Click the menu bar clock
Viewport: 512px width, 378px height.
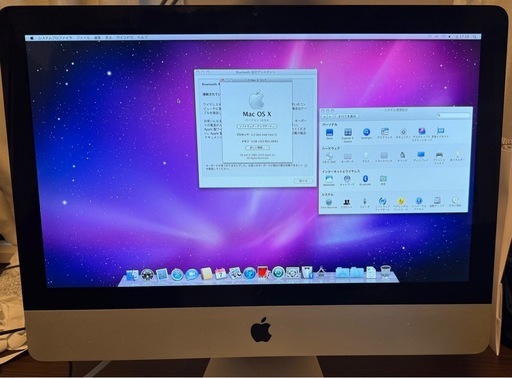click(x=462, y=36)
